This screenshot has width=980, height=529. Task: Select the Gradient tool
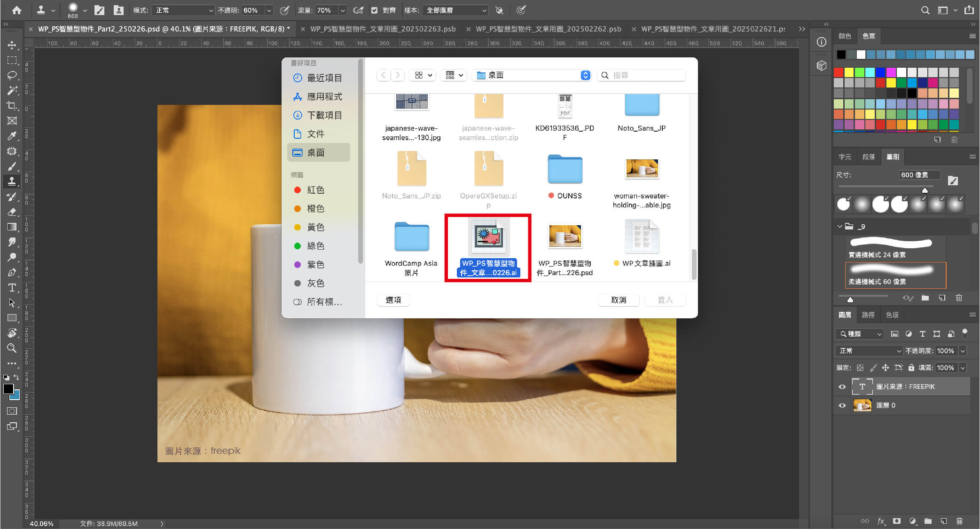tap(12, 227)
